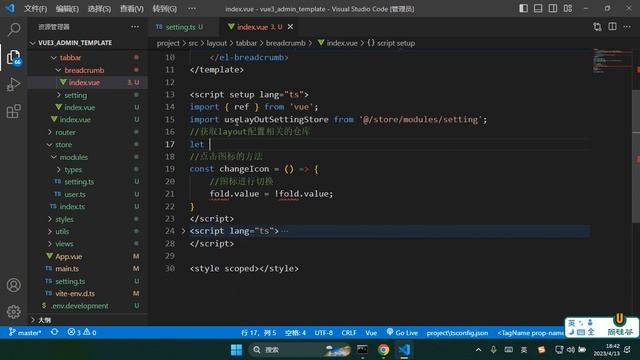
Task: Open changes compare icon in editor toolbar
Action: 597,27
